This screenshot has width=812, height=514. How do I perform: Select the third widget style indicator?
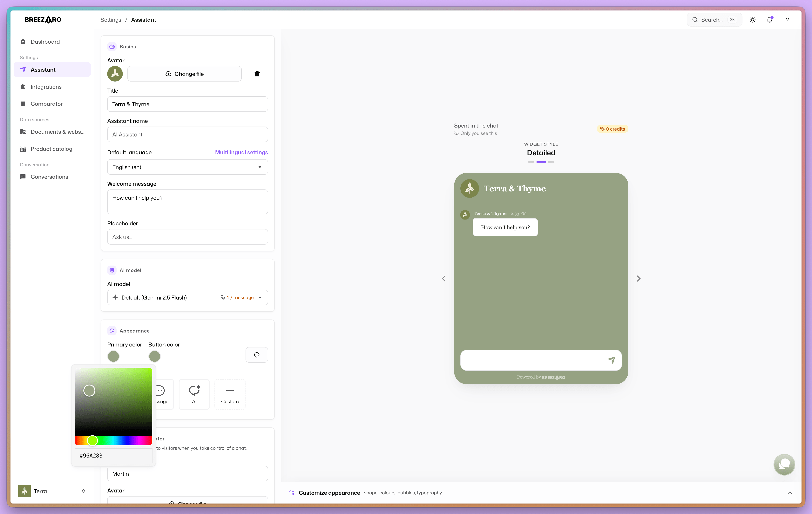(x=551, y=162)
